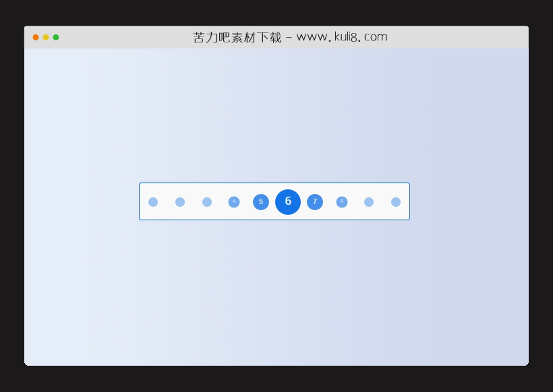The image size is (553, 392).
Task: Click the dark frame outside the window
Action: pos(276,380)
